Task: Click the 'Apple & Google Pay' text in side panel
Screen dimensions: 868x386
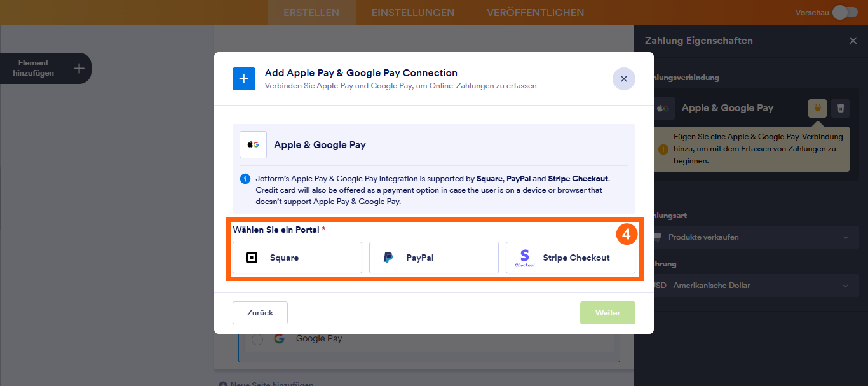Action: click(x=728, y=108)
